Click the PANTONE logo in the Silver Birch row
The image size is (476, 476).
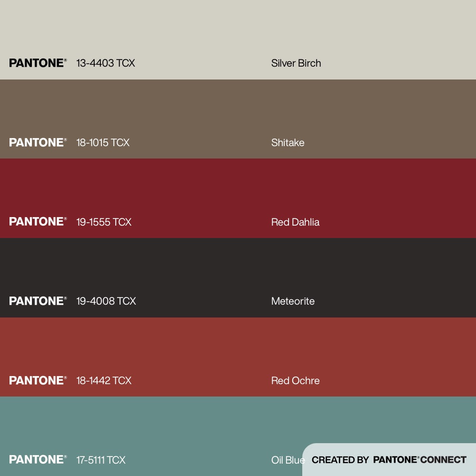click(x=38, y=63)
